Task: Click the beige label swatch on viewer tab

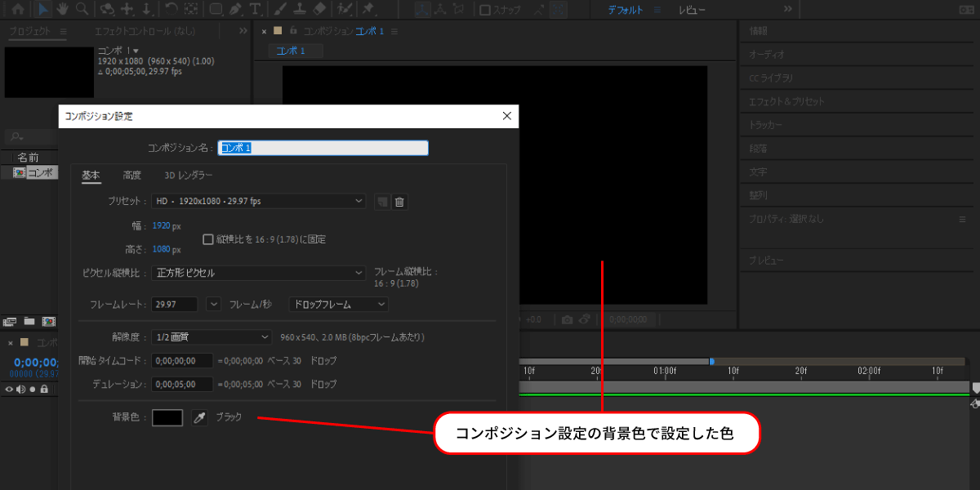Action: (x=278, y=30)
